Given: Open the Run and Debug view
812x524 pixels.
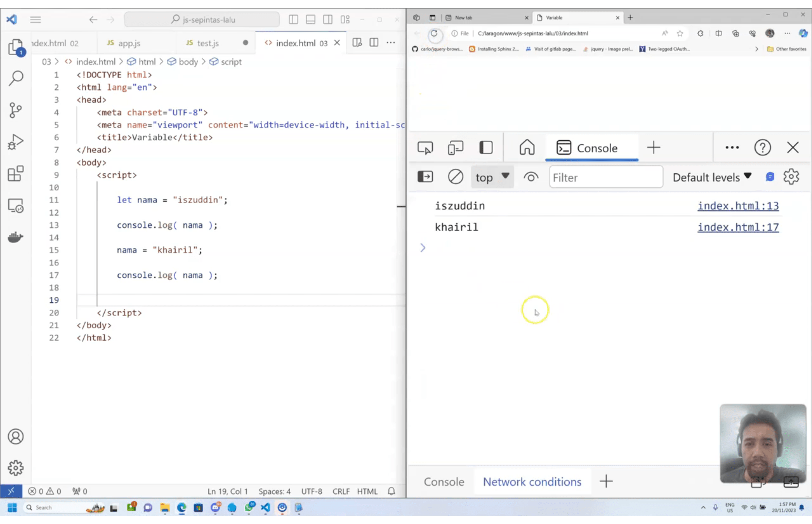Looking at the screenshot, I should [15, 142].
